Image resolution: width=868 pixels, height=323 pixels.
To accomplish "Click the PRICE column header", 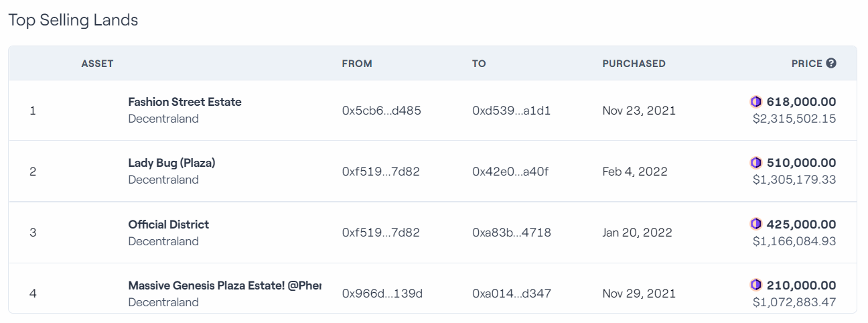I will 806,64.
